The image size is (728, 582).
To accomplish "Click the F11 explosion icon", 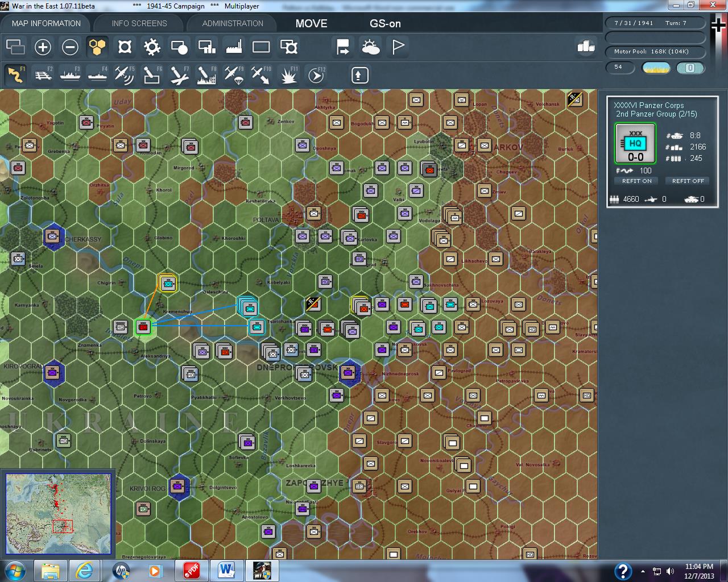I will [x=289, y=75].
